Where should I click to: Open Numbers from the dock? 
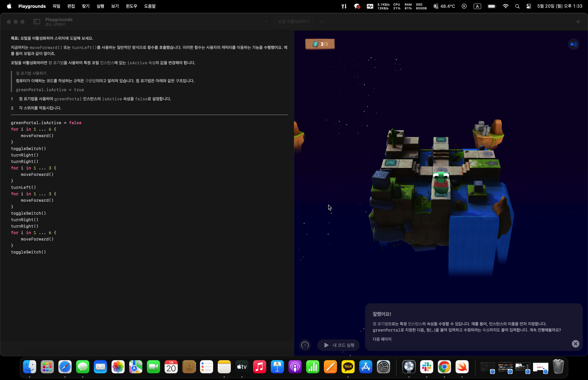pos(313,367)
